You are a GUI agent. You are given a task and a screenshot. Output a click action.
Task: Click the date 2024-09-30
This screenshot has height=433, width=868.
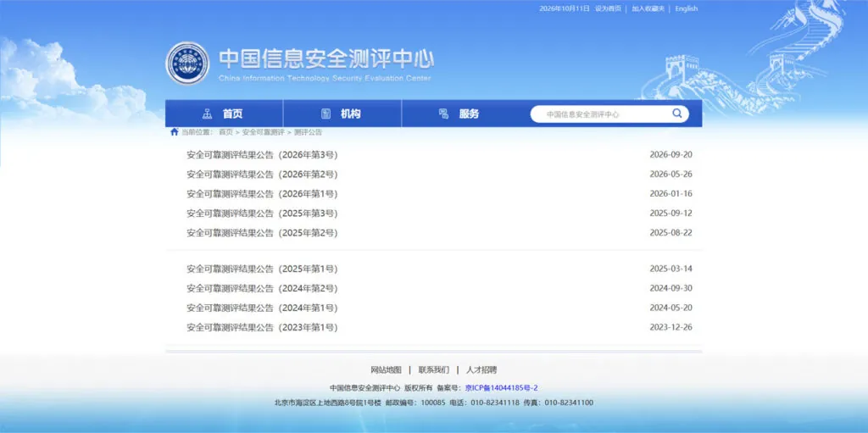click(x=671, y=288)
